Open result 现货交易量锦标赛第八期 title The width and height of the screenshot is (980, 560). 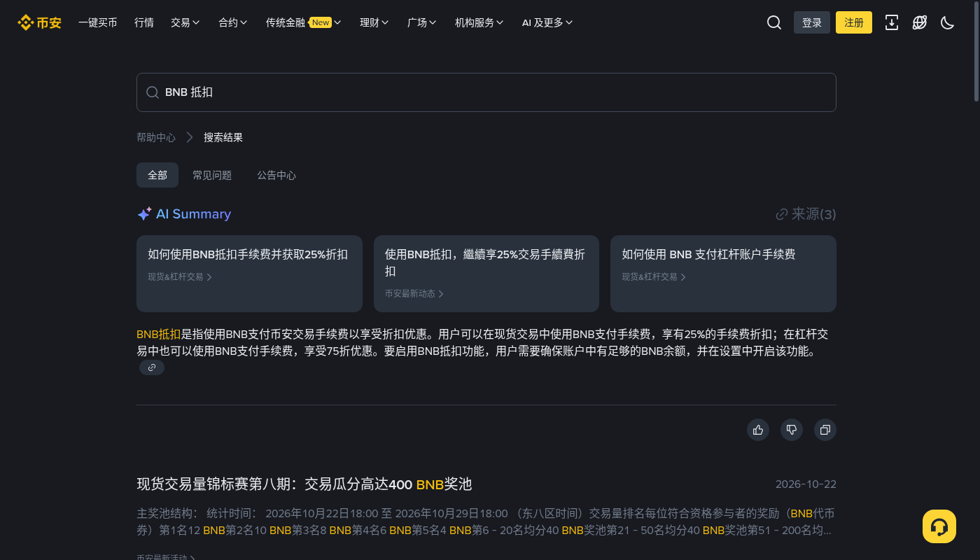[x=304, y=484]
